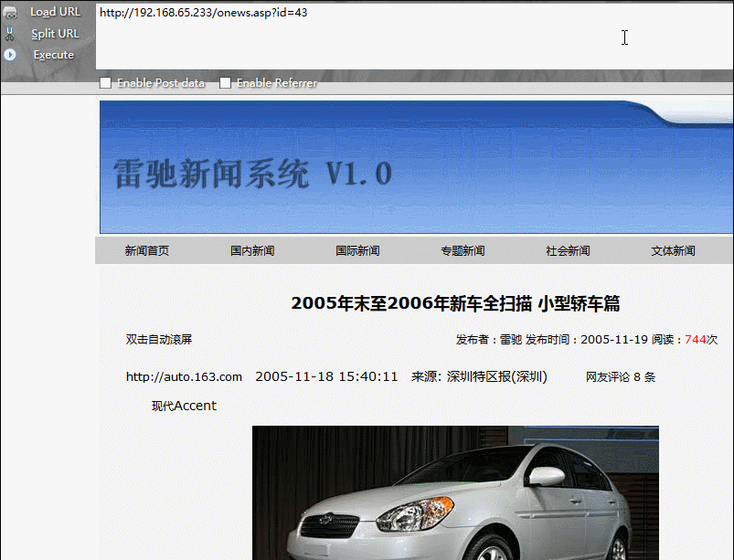The image size is (734, 560).
Task: Click the 网友评论 8 条 comments link
Action: [x=621, y=377]
